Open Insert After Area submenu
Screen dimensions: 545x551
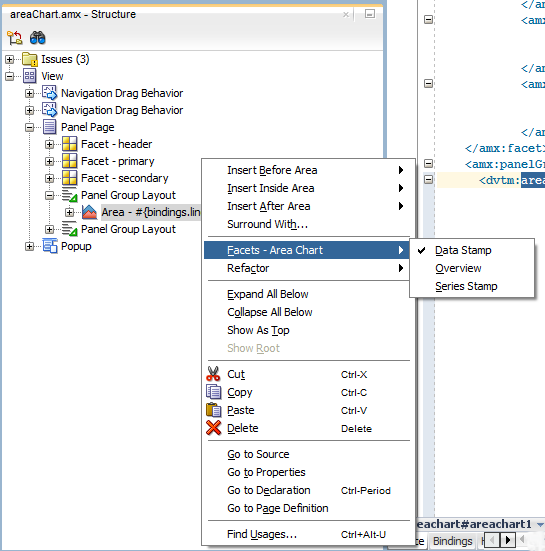tap(306, 206)
